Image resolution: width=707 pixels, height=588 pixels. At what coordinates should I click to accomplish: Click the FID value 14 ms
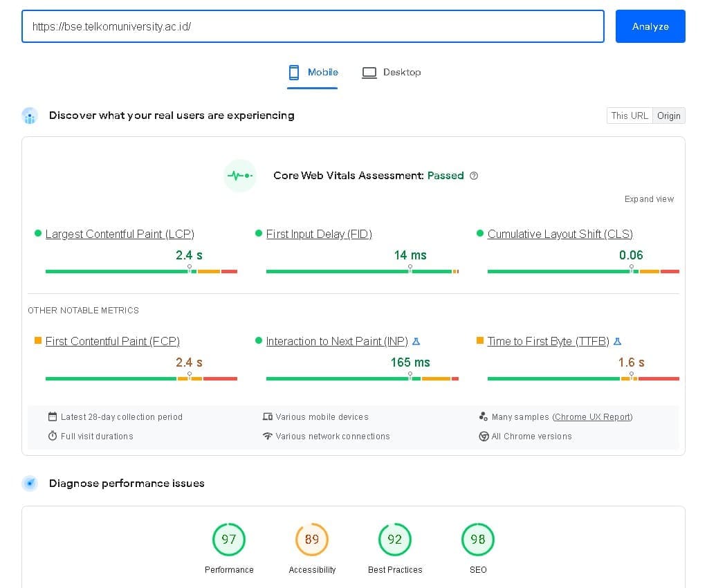(x=410, y=255)
